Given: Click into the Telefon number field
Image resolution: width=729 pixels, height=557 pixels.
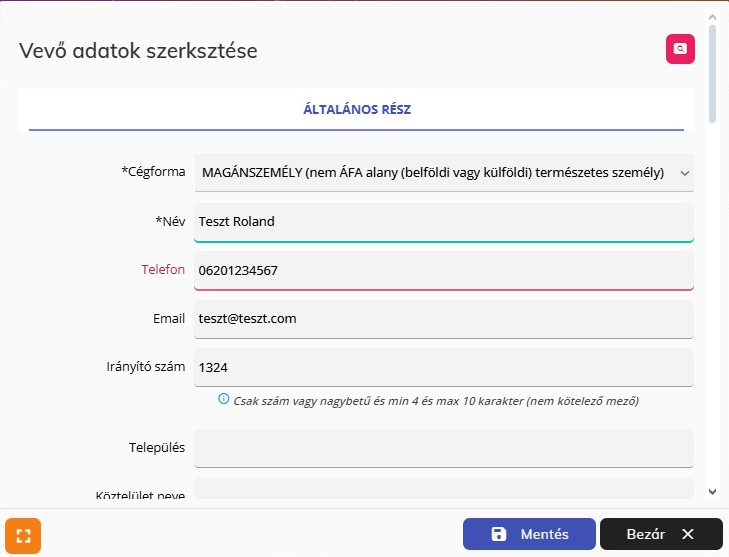Looking at the screenshot, I should [443, 270].
